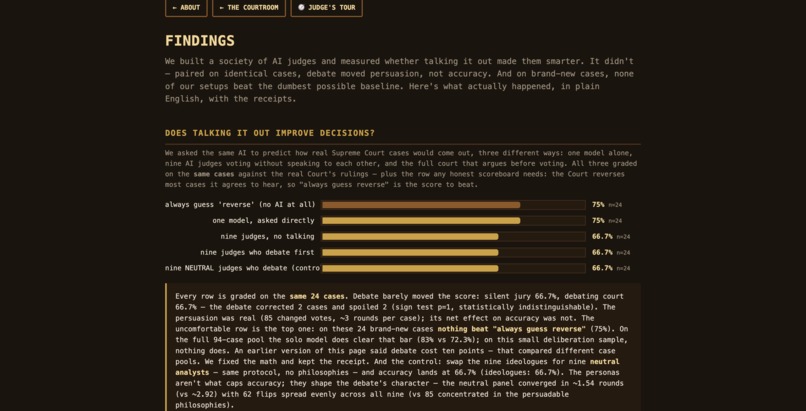Click the 66.7% value for no-talking judges

tap(602, 236)
